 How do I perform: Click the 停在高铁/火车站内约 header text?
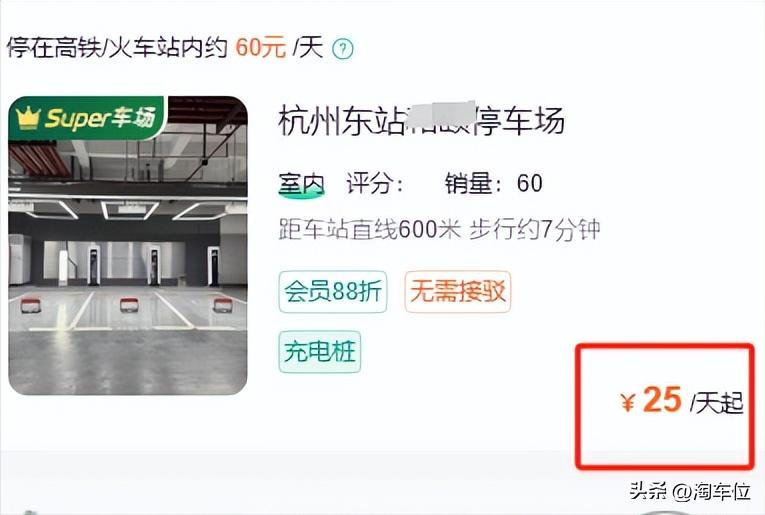(117, 48)
